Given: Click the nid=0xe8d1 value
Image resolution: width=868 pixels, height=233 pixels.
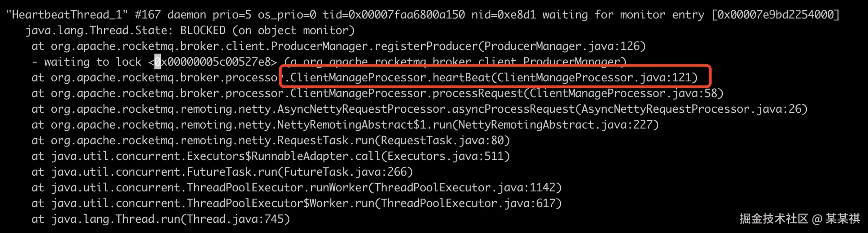Looking at the screenshot, I should (503, 15).
